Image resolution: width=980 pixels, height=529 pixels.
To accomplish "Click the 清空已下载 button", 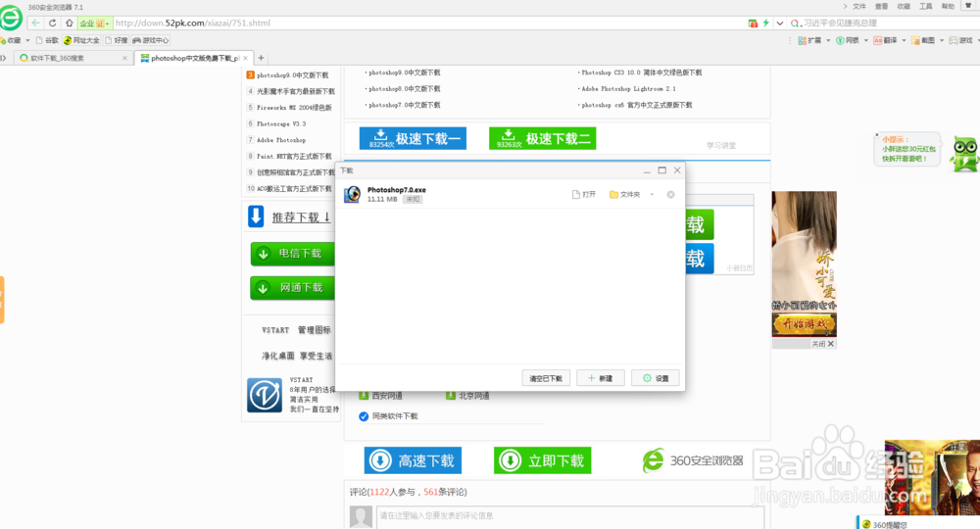I will click(546, 378).
